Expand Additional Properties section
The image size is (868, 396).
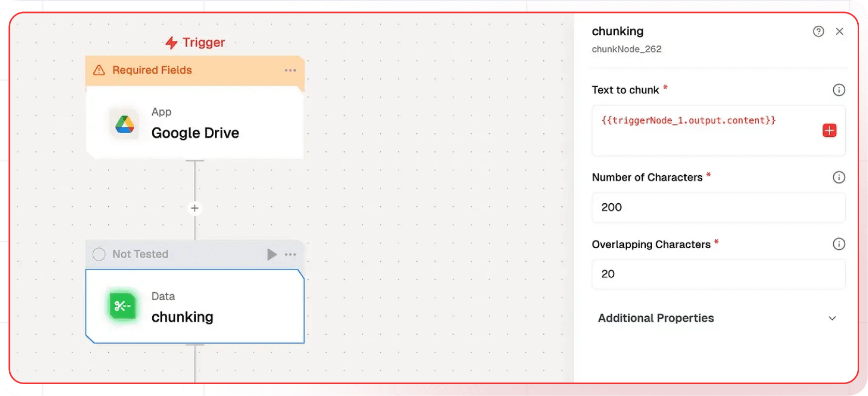pos(717,318)
